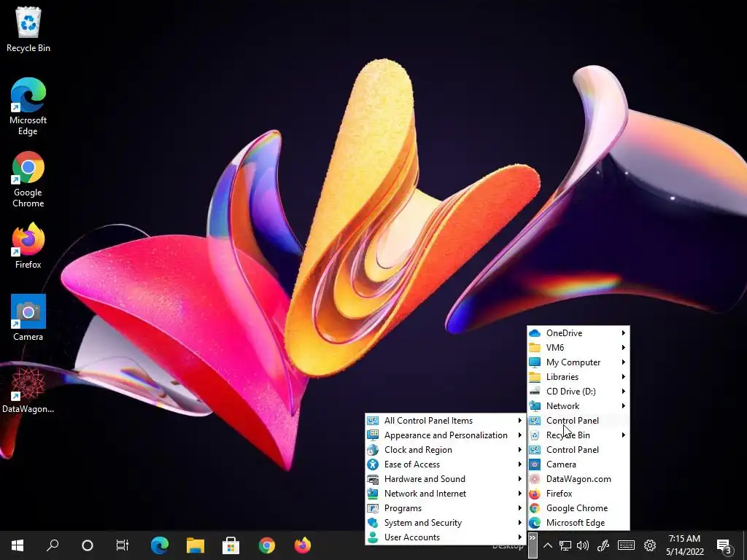Open network status tray icon
This screenshot has height=560, width=747.
point(565,545)
